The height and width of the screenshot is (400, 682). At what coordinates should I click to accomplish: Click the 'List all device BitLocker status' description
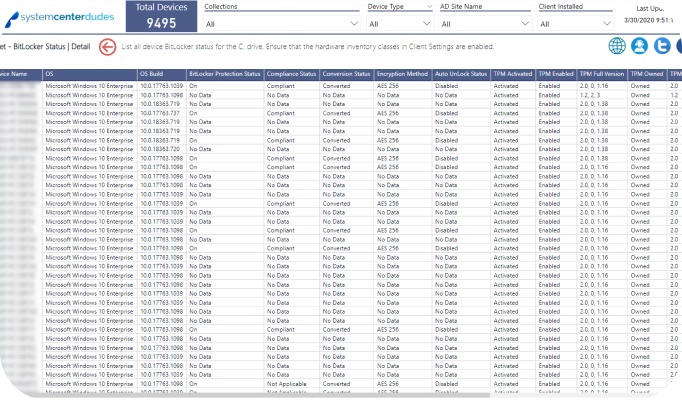(308, 47)
